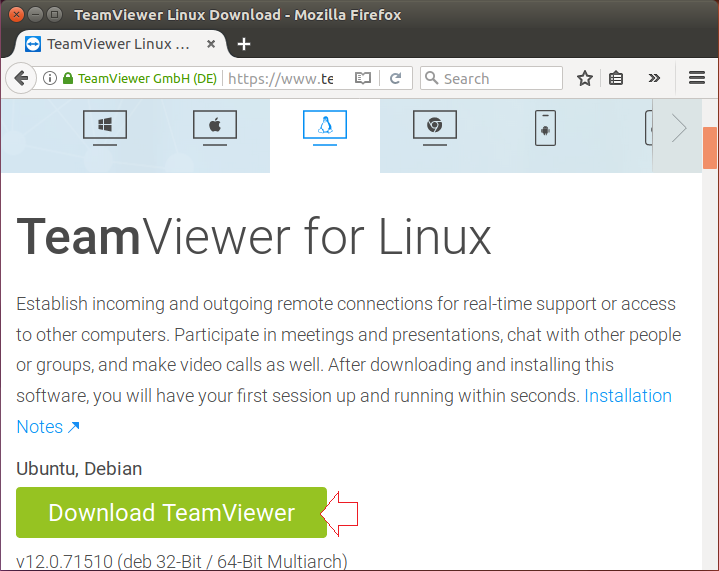Open site information icon
719x571 pixels.
(x=50, y=78)
